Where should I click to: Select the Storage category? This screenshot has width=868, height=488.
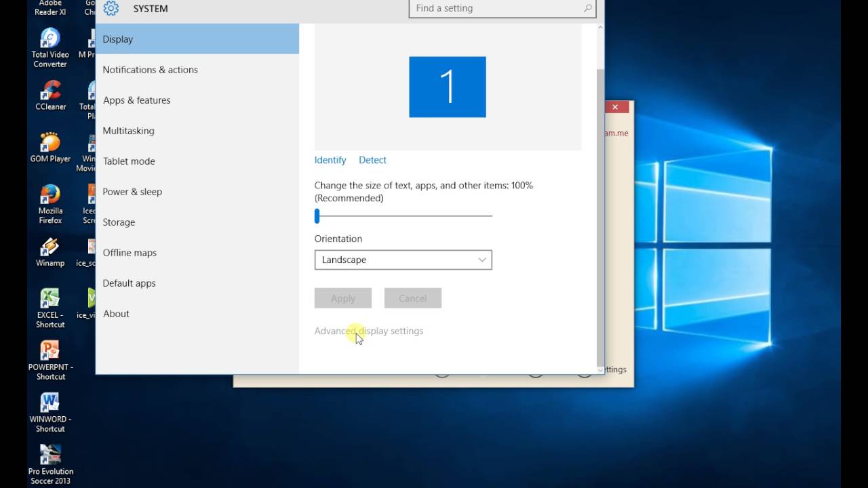pos(197,222)
